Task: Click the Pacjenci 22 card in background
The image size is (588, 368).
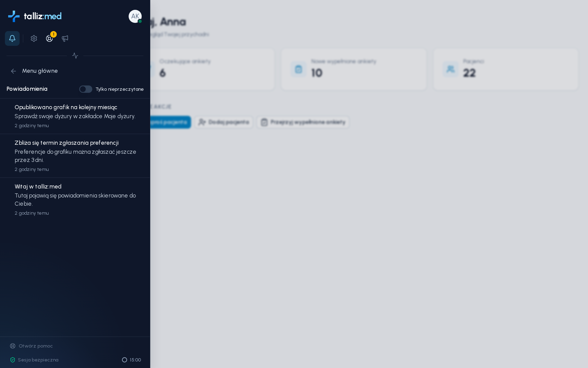Action: coord(506,69)
